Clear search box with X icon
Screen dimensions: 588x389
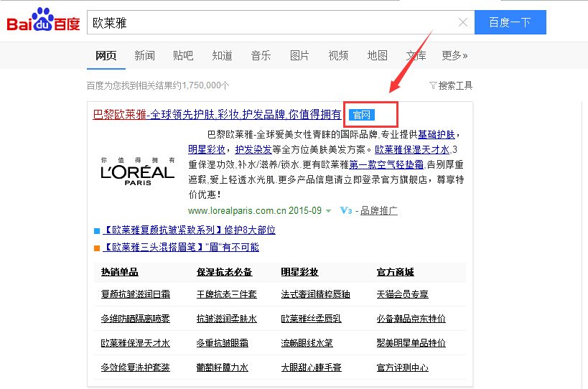point(463,22)
